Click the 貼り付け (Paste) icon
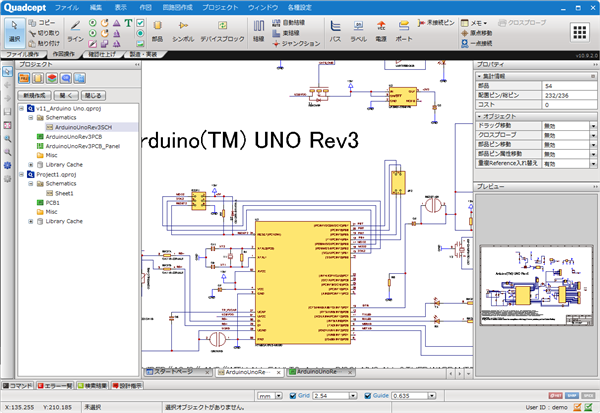Screen dimensions: 600x413 (x=32, y=43)
